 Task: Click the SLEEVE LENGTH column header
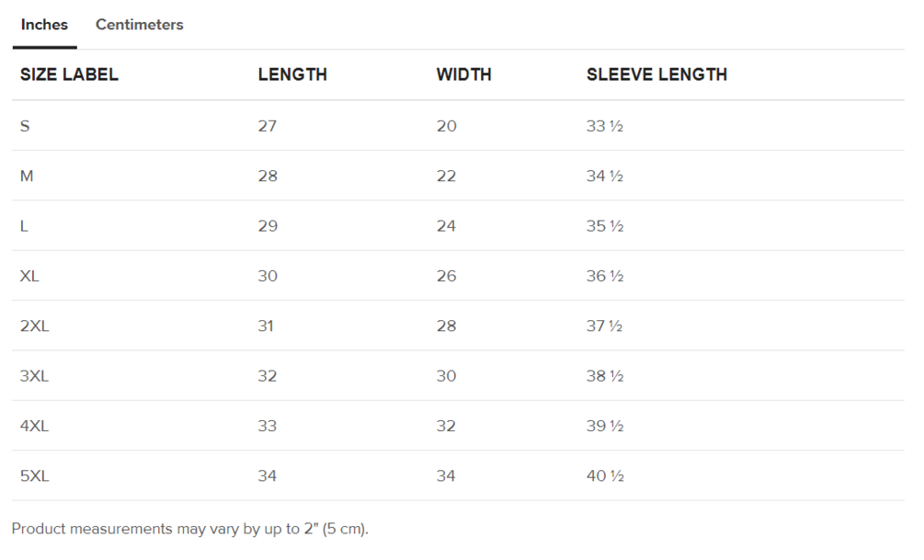(x=656, y=74)
